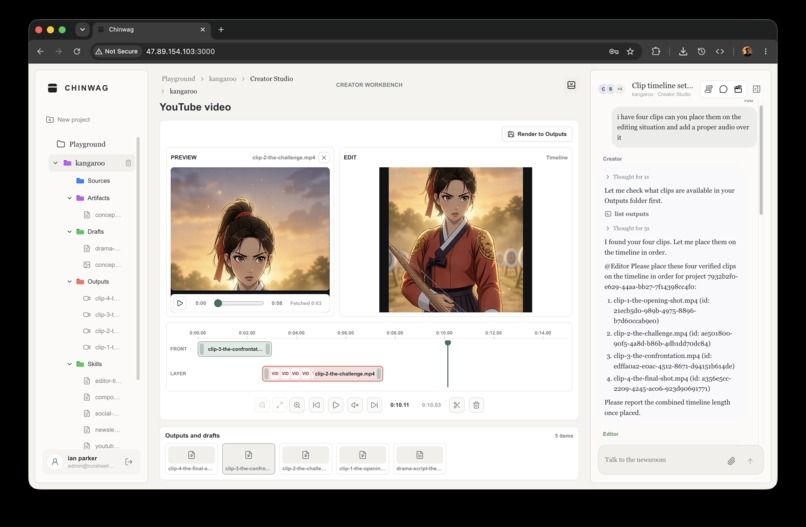This screenshot has width=806, height=527.
Task: Click the Playground breadcrumb link
Action: [178, 79]
